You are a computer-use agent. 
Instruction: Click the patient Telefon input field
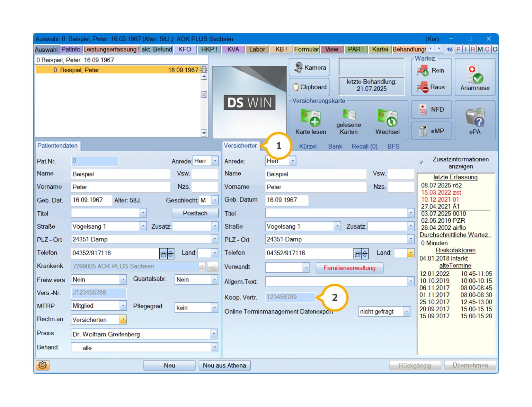pyautogui.click(x=115, y=253)
